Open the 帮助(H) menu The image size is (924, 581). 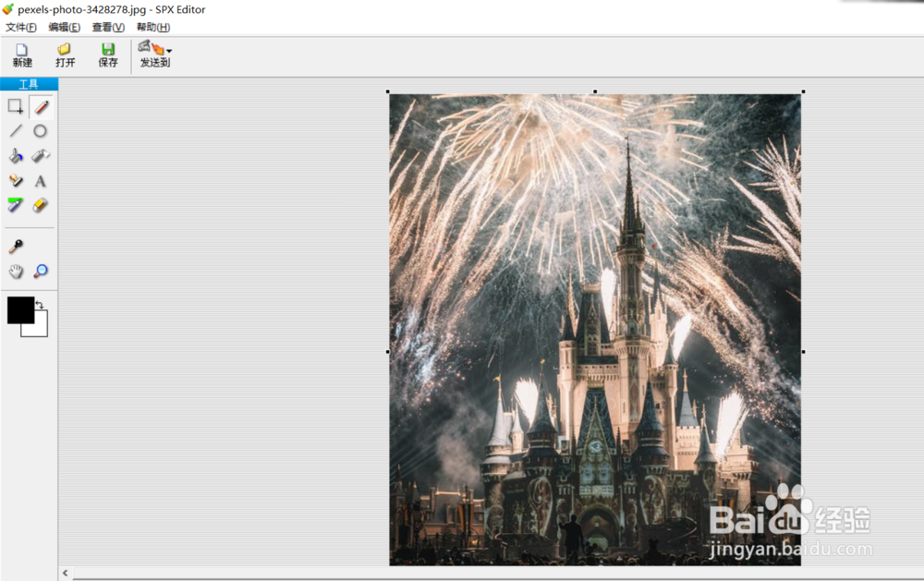153,27
